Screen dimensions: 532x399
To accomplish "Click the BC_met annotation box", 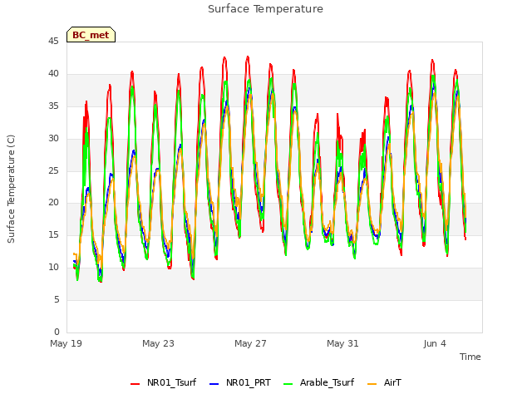I will click(x=91, y=35).
